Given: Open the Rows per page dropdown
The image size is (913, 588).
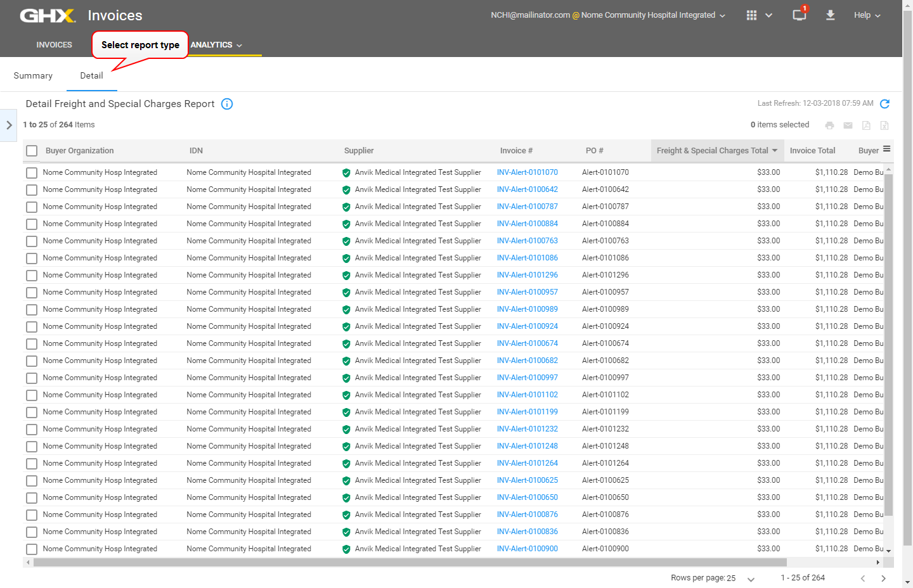Looking at the screenshot, I should [x=751, y=578].
